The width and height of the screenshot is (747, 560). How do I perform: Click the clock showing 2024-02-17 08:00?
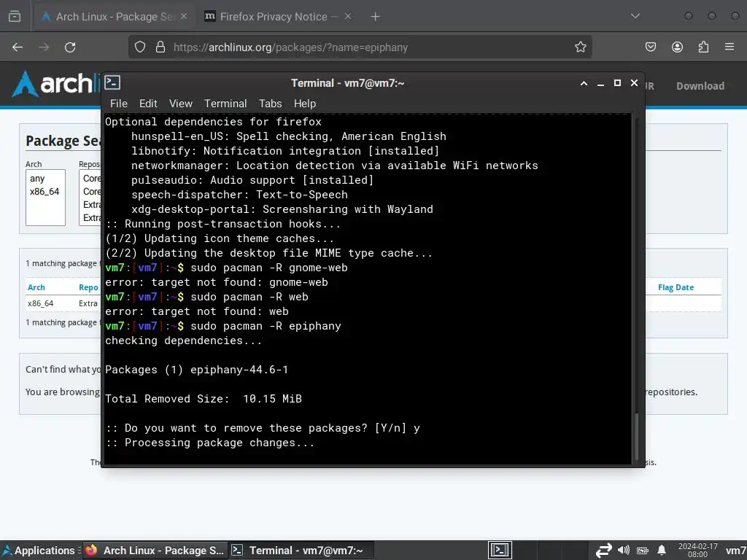click(697, 551)
